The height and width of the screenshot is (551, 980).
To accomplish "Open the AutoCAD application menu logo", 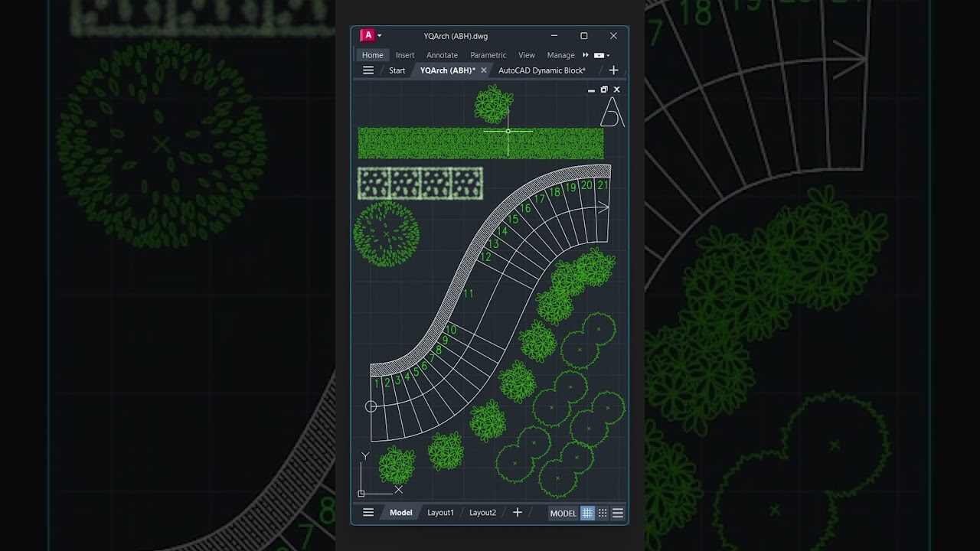I will pos(367,35).
